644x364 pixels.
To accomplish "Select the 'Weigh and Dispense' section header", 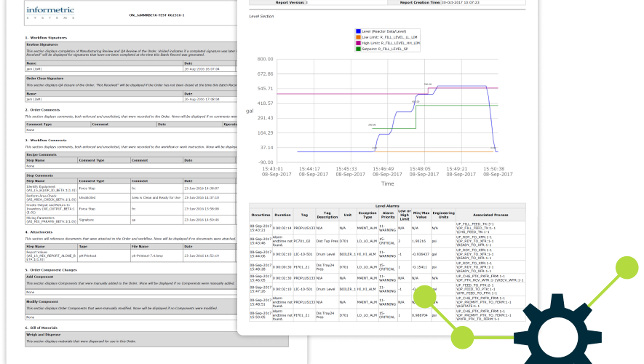I will pos(43,335).
